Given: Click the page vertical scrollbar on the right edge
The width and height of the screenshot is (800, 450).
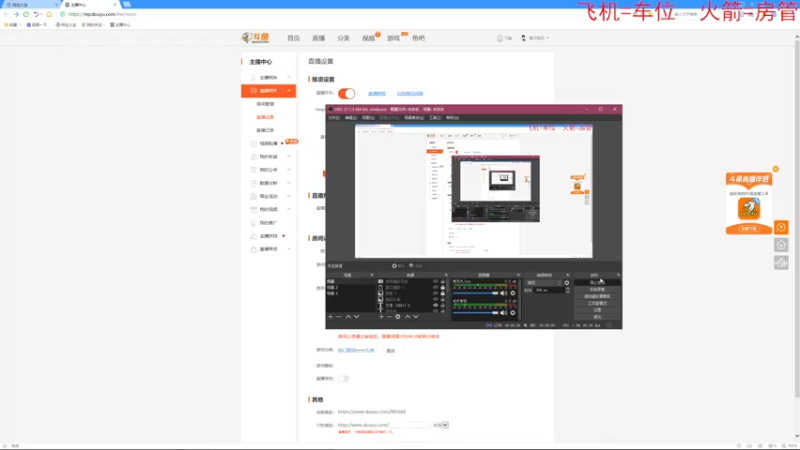Looking at the screenshot, I should click(797, 219).
